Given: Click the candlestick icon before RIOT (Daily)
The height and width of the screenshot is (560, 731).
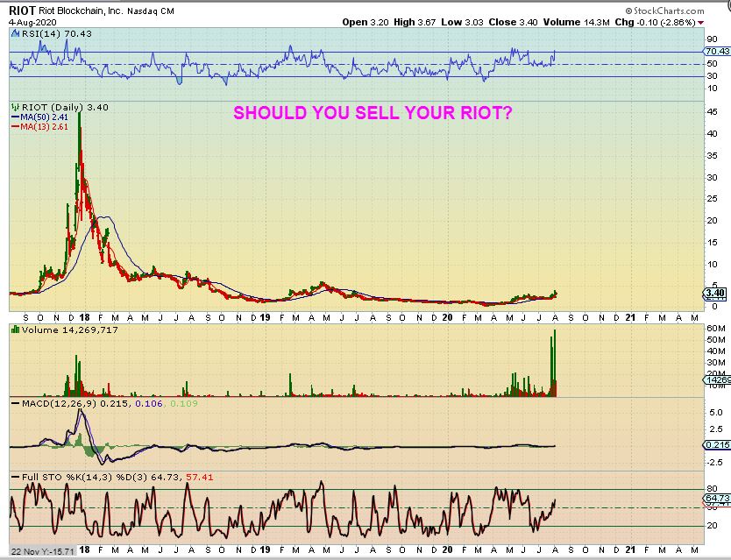Looking at the screenshot, I should click(x=16, y=107).
